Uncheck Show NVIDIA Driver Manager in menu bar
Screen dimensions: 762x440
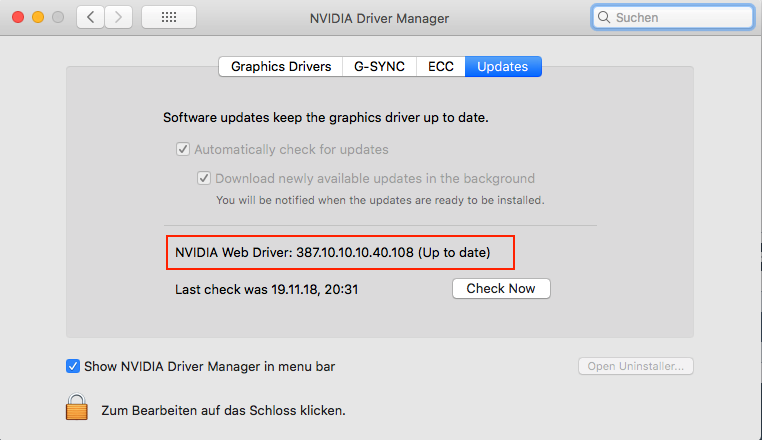coord(73,366)
